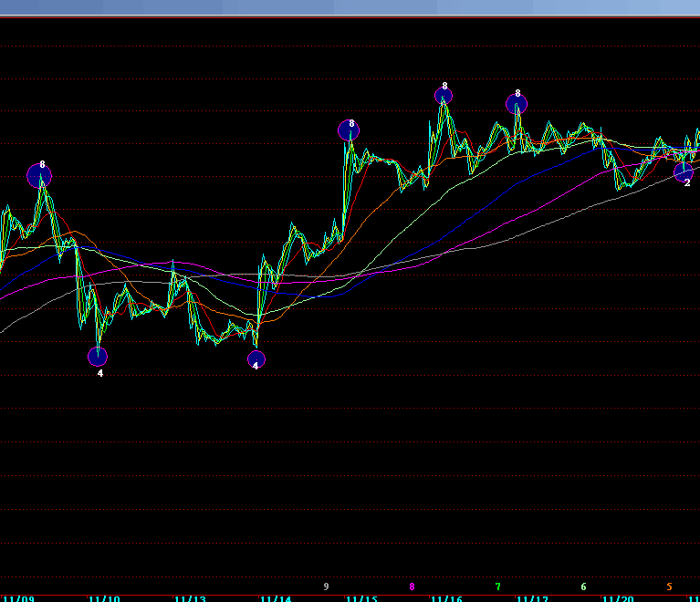This screenshot has width=700, height=602.
Task: Click the window title bar at top
Action: pyautogui.click(x=350, y=7)
